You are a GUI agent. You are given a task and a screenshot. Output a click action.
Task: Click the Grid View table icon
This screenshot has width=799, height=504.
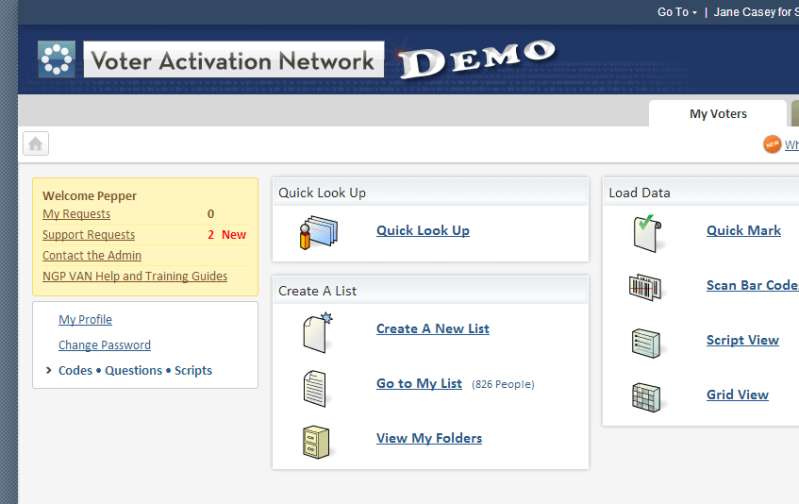click(x=646, y=397)
